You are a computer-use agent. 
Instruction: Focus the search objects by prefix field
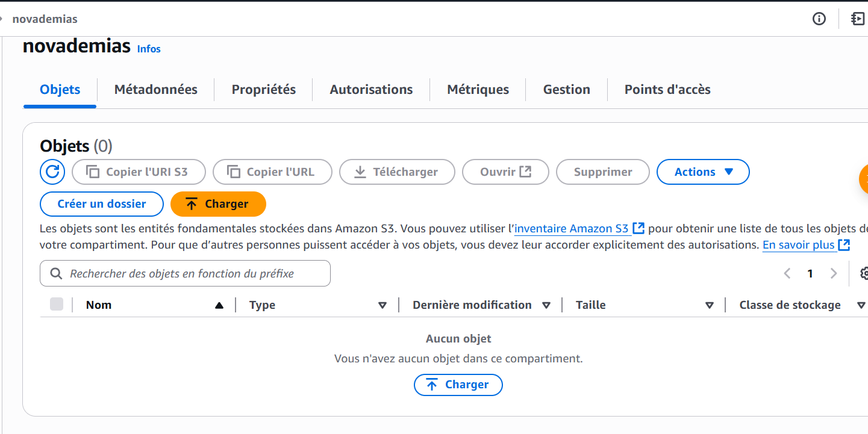[185, 273]
